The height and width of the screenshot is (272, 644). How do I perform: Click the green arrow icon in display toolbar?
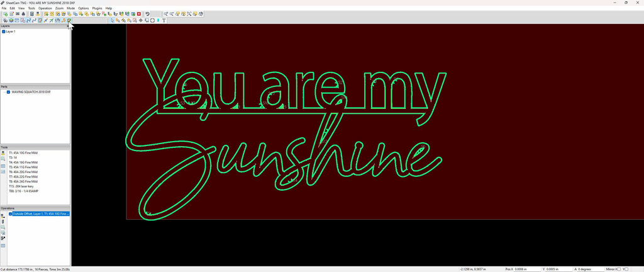point(52,20)
